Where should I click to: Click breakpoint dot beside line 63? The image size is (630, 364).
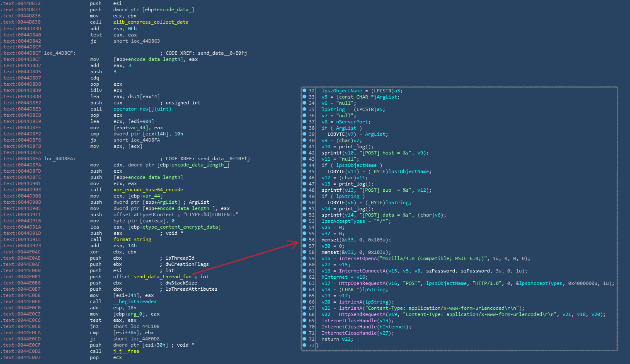coord(304,283)
